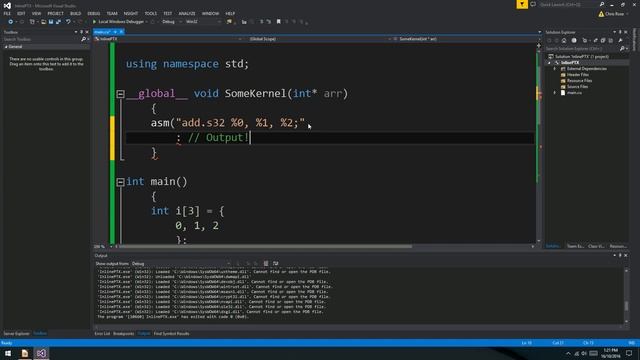Select the Resource Files folder

point(579,80)
